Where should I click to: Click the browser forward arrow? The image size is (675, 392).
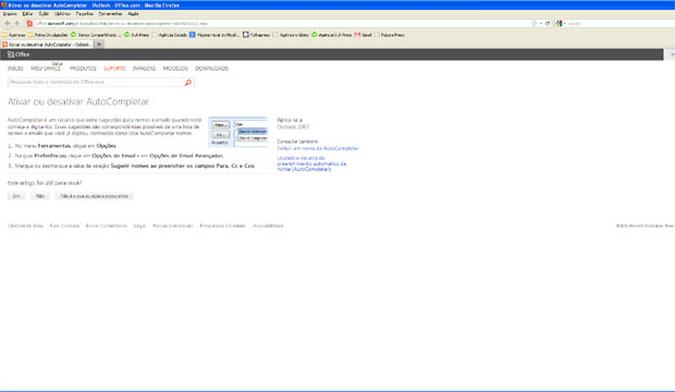(17, 23)
